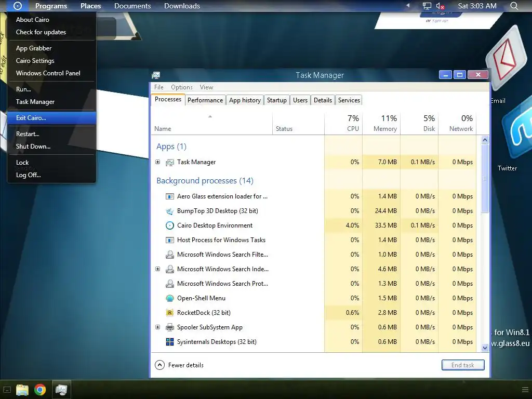
Task: Expand the Task Manager app row
Action: click(157, 162)
